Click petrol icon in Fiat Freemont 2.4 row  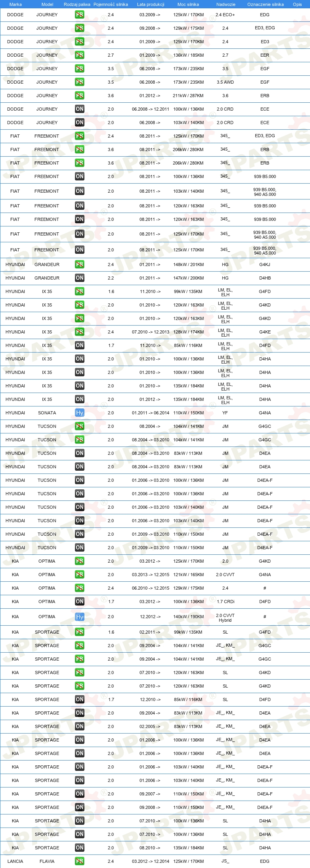(80, 136)
